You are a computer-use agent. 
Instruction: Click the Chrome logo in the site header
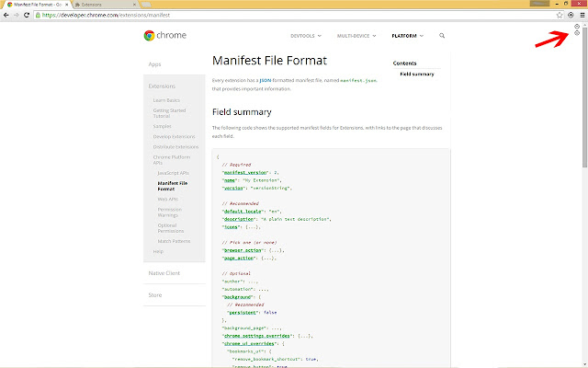click(x=165, y=35)
